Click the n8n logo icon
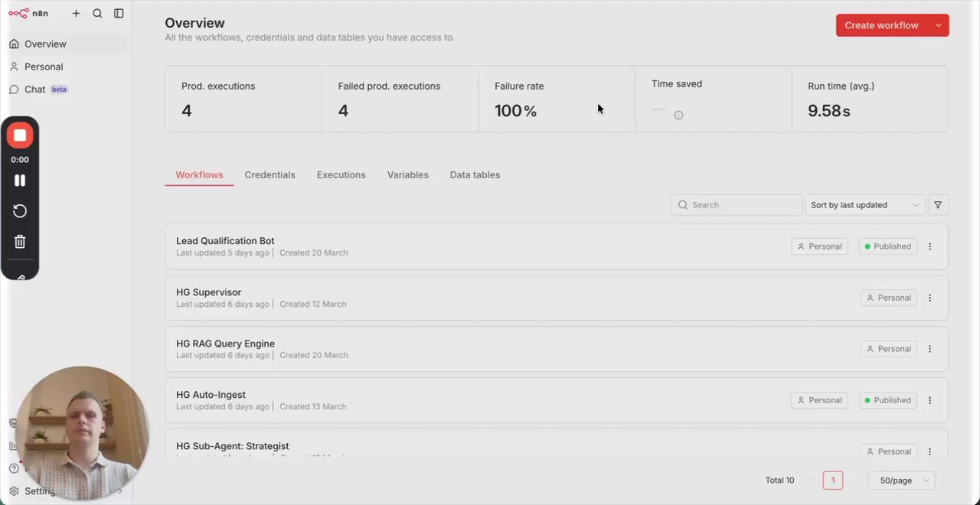980x505 pixels. click(x=18, y=13)
